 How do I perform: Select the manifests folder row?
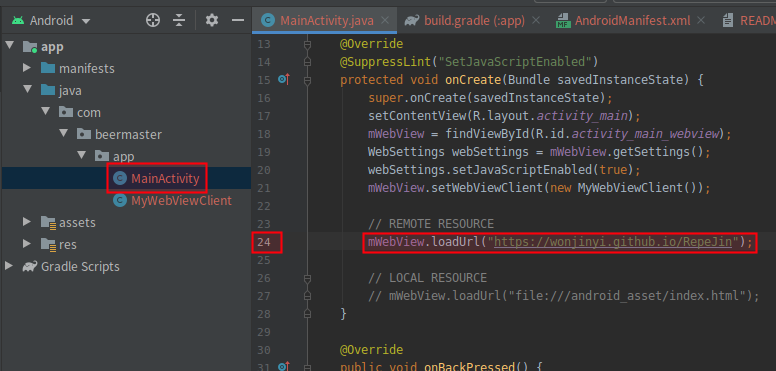(126, 68)
